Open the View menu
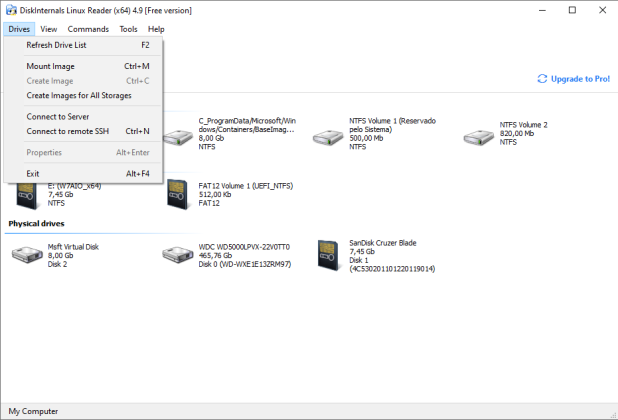Image resolution: width=618 pixels, height=420 pixels. tap(48, 29)
